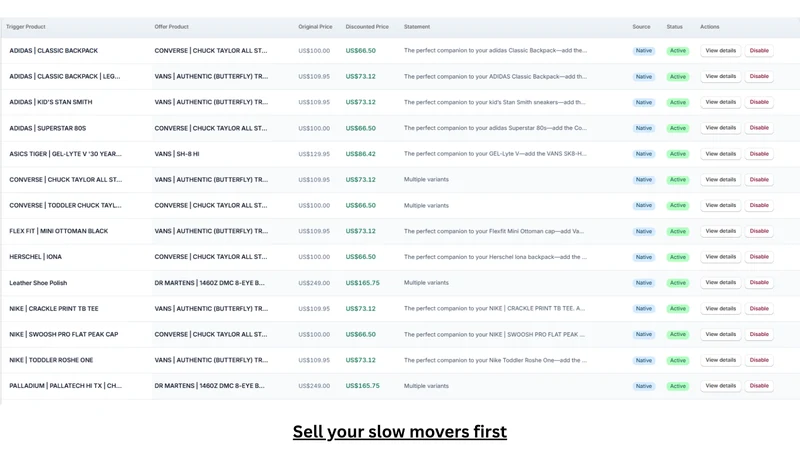Disable the FLEX FIT | MINI OTTOMAN BLACK offer
Screen dimensions: 800x450
click(759, 231)
